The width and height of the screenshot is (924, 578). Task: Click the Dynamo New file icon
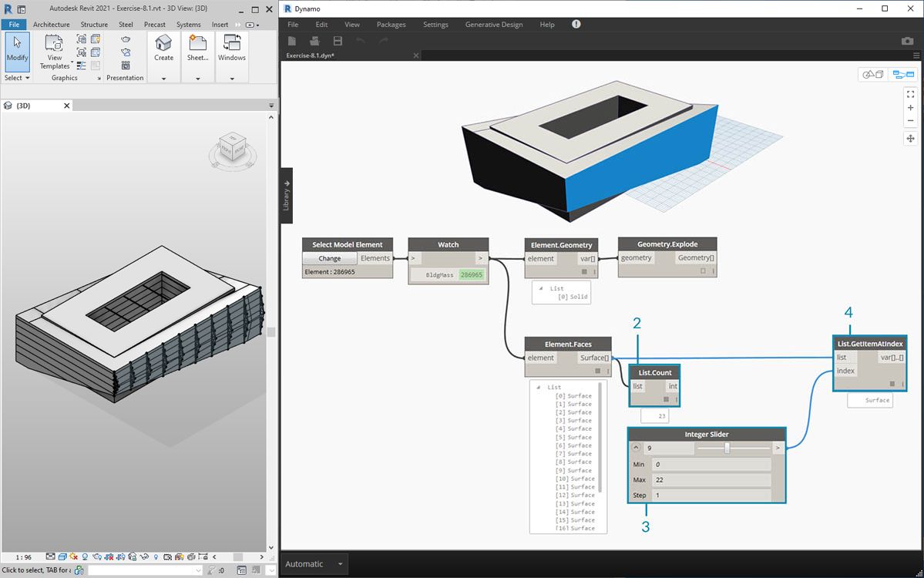293,41
